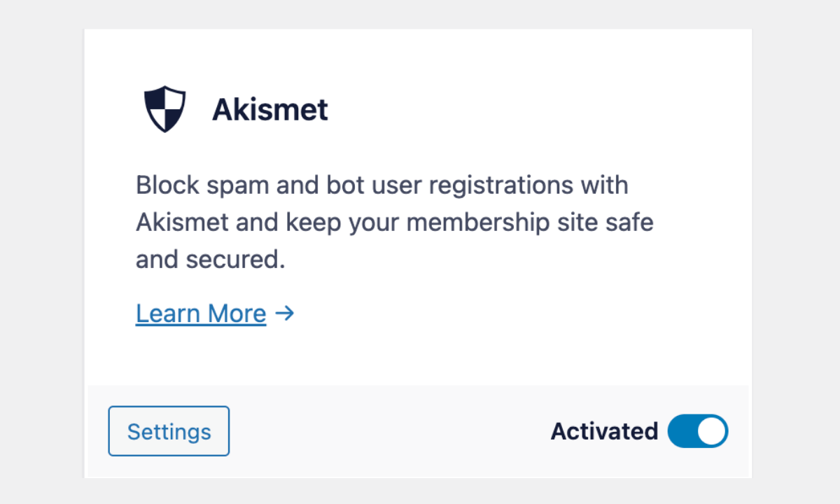The height and width of the screenshot is (504, 840).
Task: Click the right-pointing arrow after Learn More
Action: [284, 313]
